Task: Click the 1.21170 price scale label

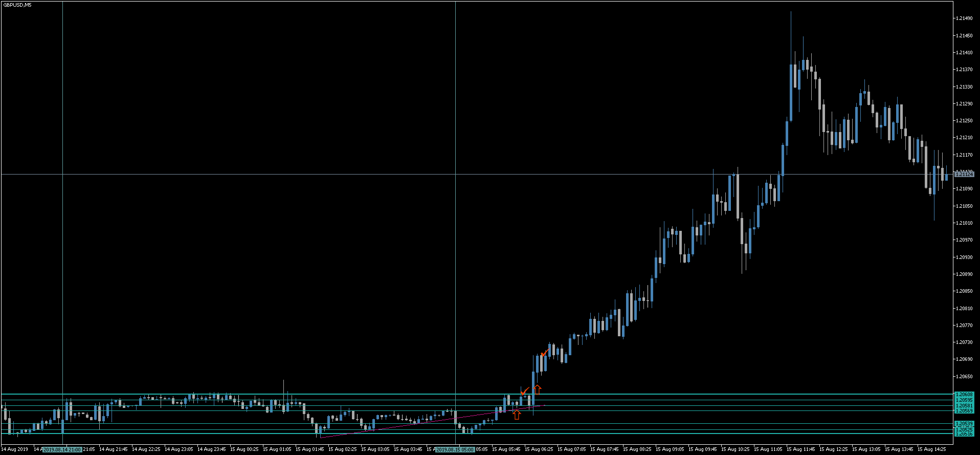Action: coord(964,155)
